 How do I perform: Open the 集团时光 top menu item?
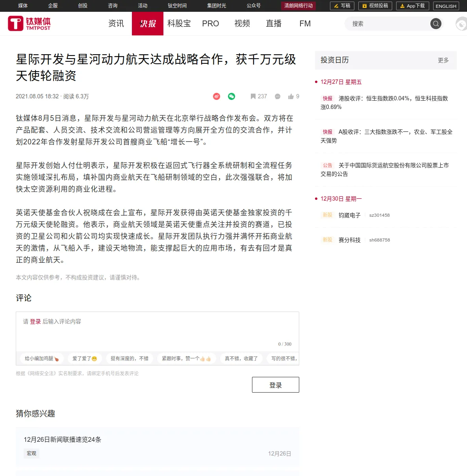point(217,6)
